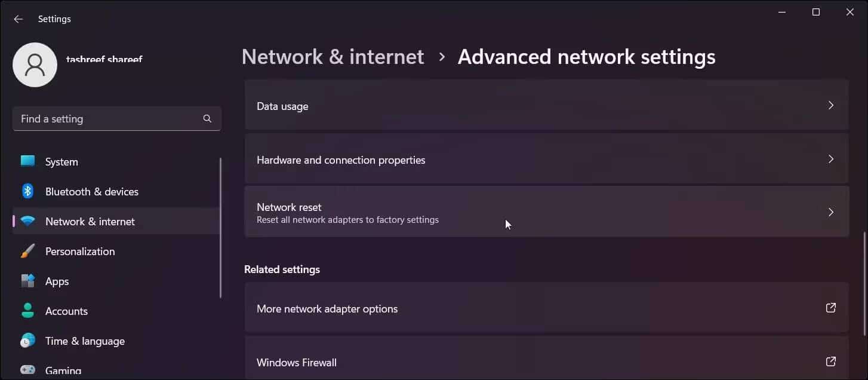This screenshot has width=868, height=380.
Task: Click the back arrow navigation button
Action: 18,19
